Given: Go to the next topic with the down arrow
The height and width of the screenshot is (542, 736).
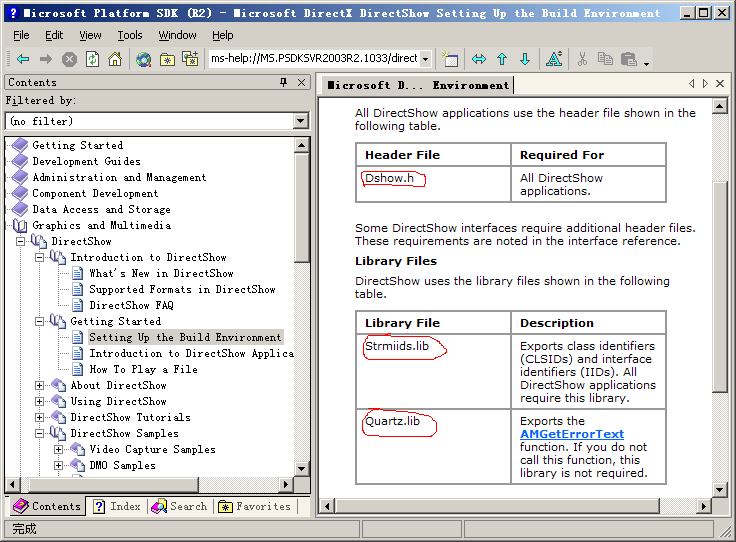Looking at the screenshot, I should [525, 59].
